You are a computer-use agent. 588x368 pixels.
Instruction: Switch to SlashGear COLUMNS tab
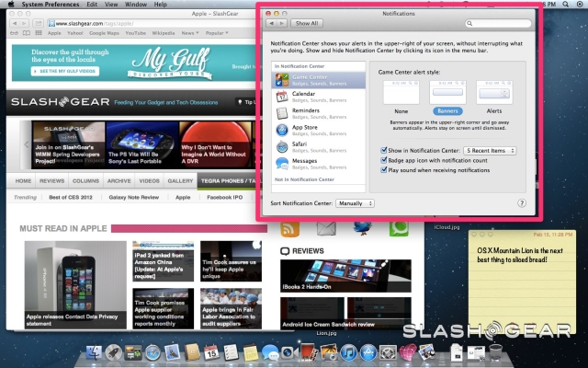pyautogui.click(x=85, y=180)
